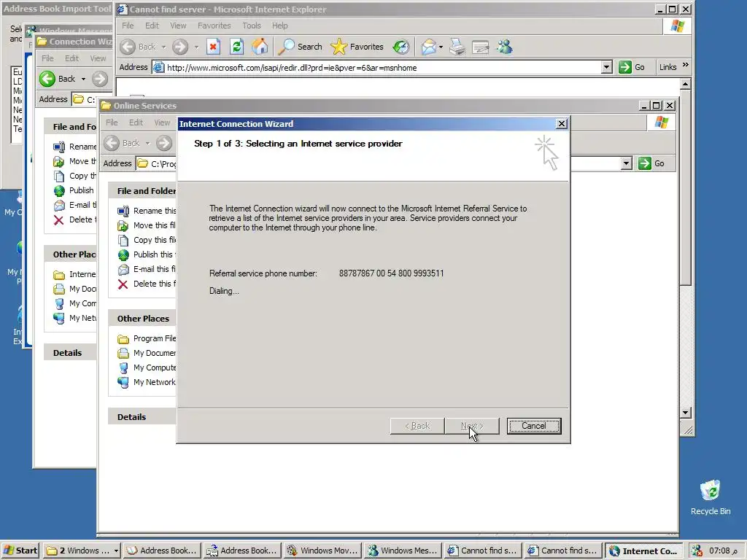Viewport: 747px width, 560px height.
Task: Click Copy this file in Online Services
Action: [x=147, y=240]
